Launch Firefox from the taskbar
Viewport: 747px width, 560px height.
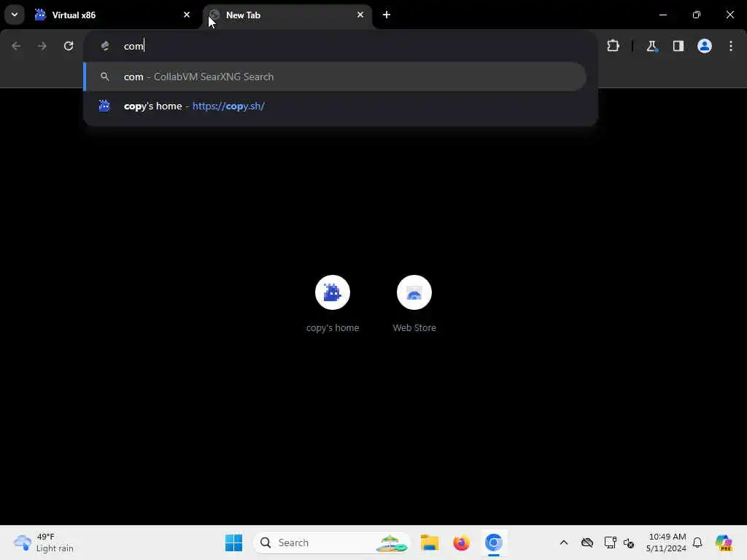(x=461, y=542)
